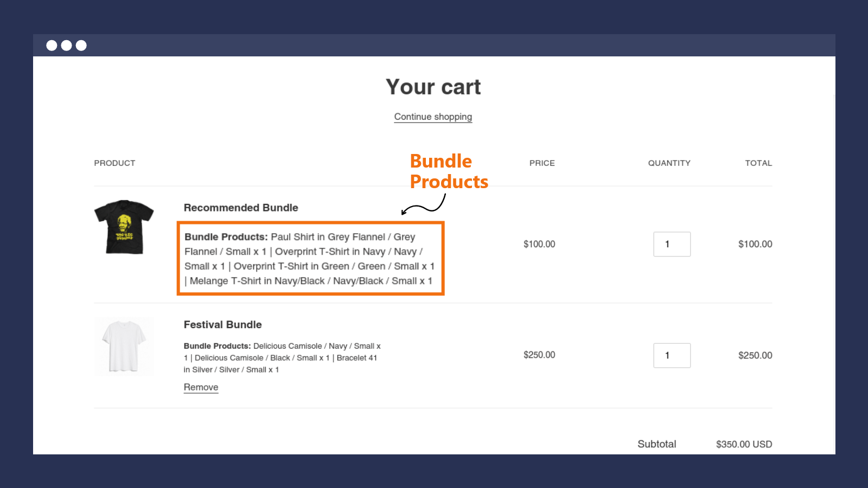This screenshot has width=868, height=488.
Task: Click the TOTAL column header
Action: [x=758, y=163]
